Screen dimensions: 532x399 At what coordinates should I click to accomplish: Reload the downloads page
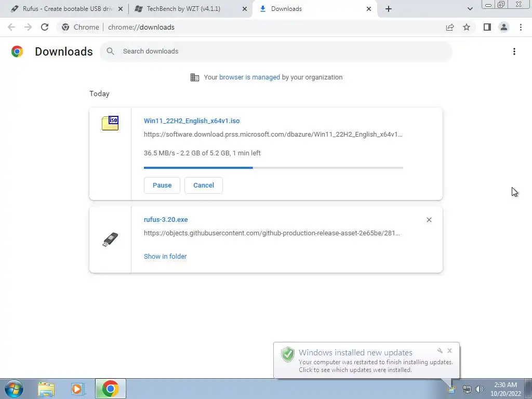coord(45,27)
